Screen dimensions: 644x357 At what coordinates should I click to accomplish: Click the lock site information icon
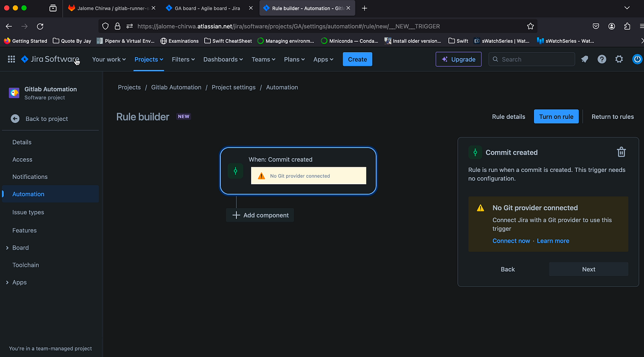point(117,26)
